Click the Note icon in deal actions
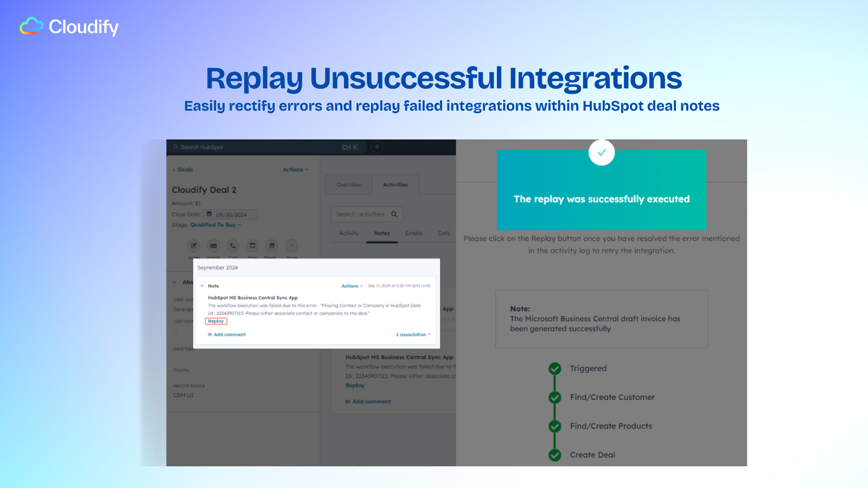The height and width of the screenshot is (488, 868). pos(194,246)
